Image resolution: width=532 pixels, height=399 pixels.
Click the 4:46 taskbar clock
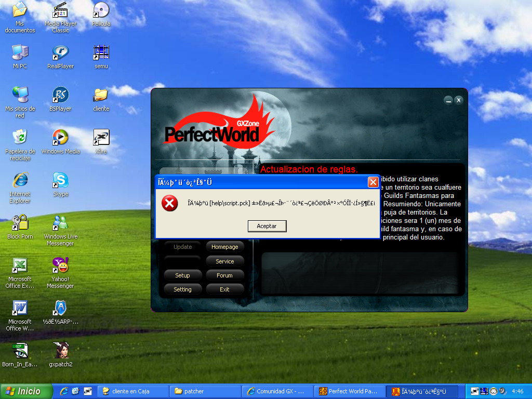click(517, 391)
